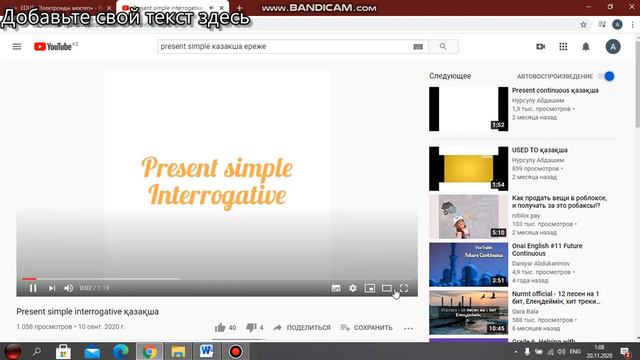Open notifications bell
Viewport: 640px width, 360px height.
click(586, 47)
